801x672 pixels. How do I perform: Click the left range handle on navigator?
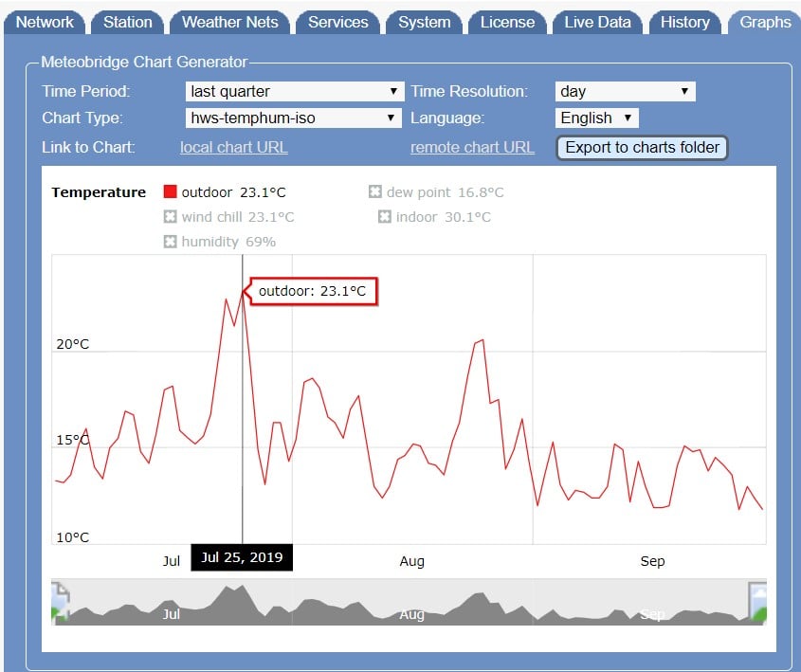click(x=60, y=603)
